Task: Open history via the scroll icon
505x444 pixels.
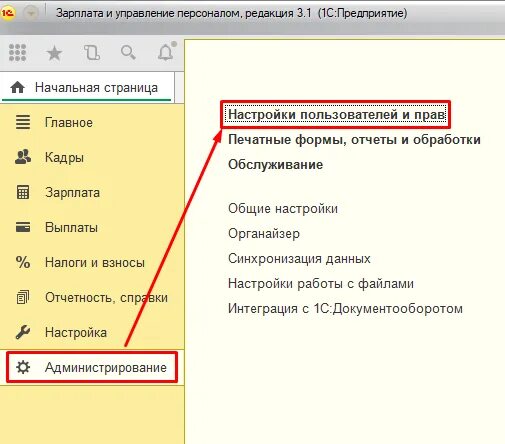Action: [92, 53]
